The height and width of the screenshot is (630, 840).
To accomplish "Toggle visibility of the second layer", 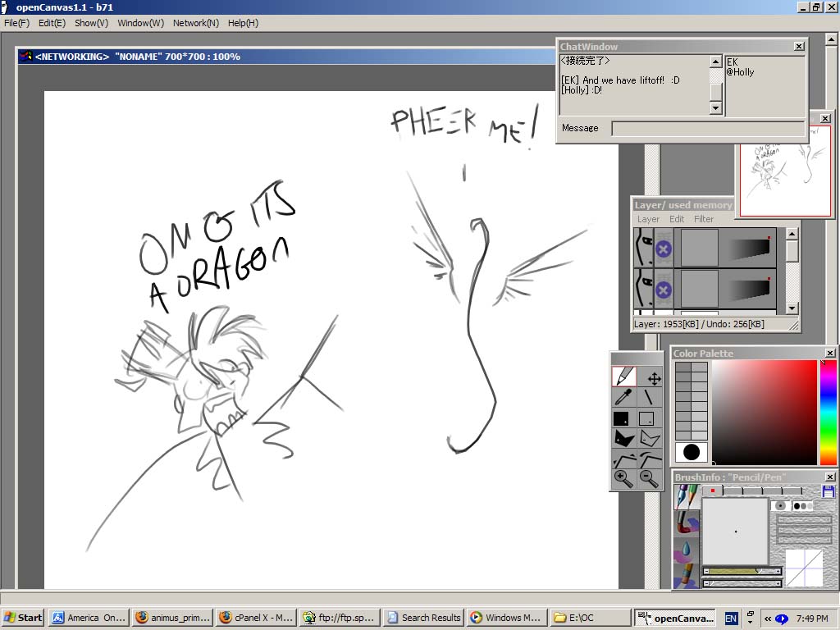I will click(x=644, y=289).
